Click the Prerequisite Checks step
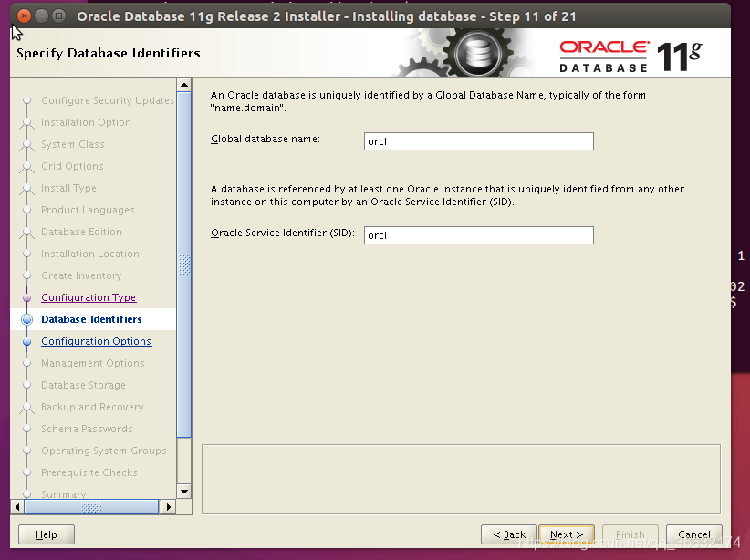 tap(89, 473)
